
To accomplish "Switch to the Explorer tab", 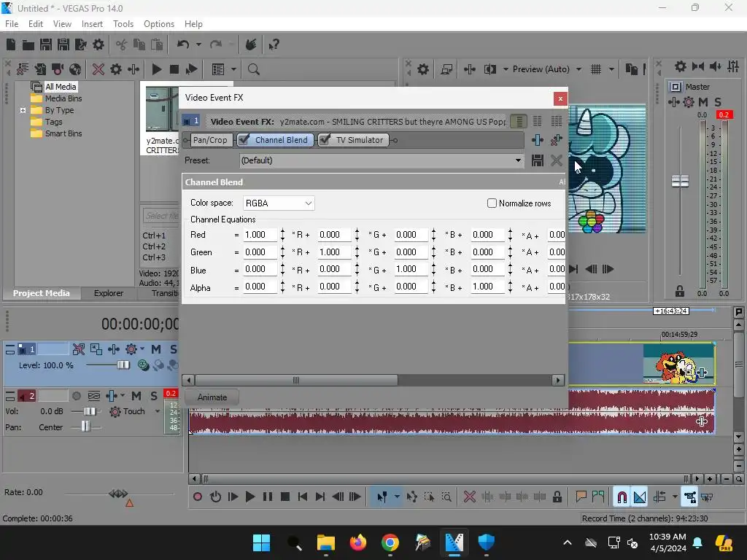I will [109, 293].
